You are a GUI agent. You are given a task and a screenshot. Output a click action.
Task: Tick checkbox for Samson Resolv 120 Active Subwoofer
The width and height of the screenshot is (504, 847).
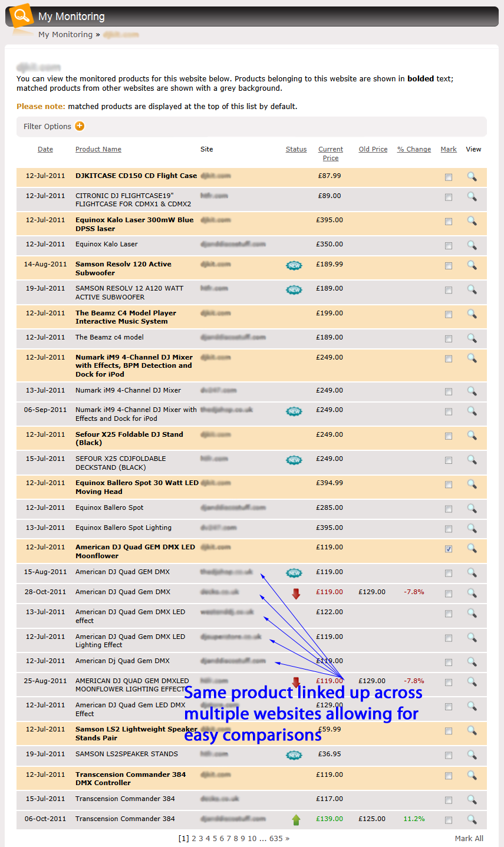point(449,266)
